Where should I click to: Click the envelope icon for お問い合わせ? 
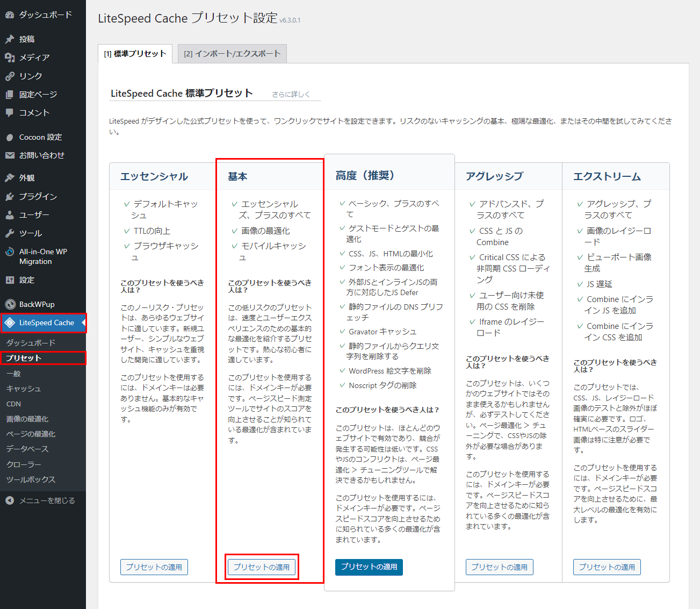10,155
